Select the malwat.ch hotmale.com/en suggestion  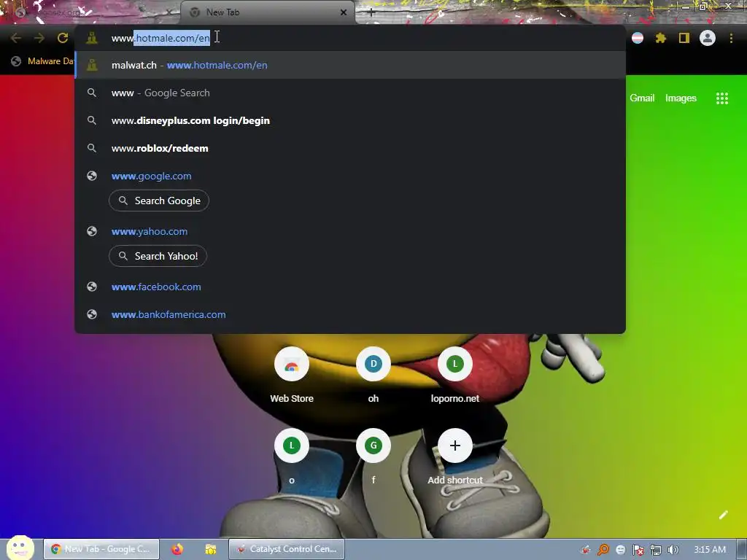(x=350, y=65)
